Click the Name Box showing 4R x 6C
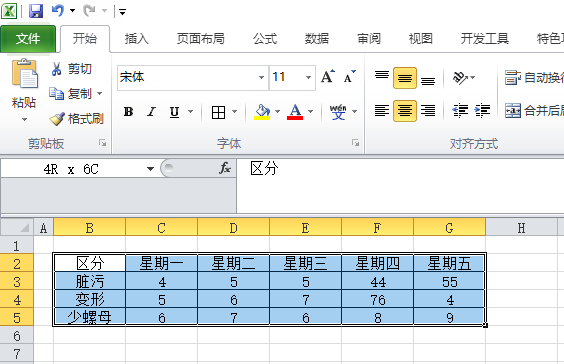 (x=71, y=169)
